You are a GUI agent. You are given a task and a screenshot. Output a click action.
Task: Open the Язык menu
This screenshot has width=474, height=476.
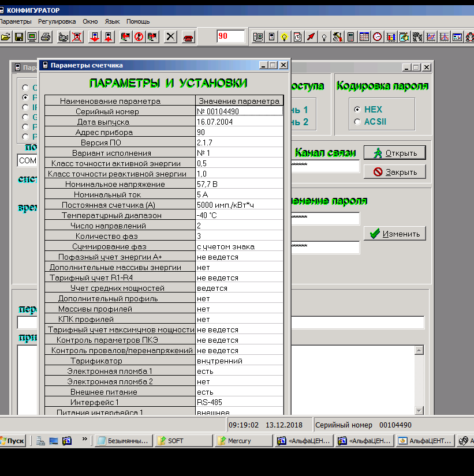(x=112, y=21)
